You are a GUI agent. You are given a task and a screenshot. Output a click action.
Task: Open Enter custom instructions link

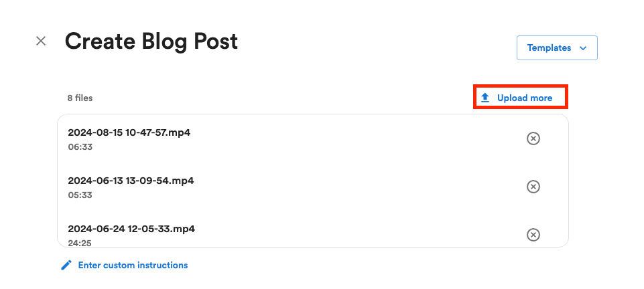133,266
